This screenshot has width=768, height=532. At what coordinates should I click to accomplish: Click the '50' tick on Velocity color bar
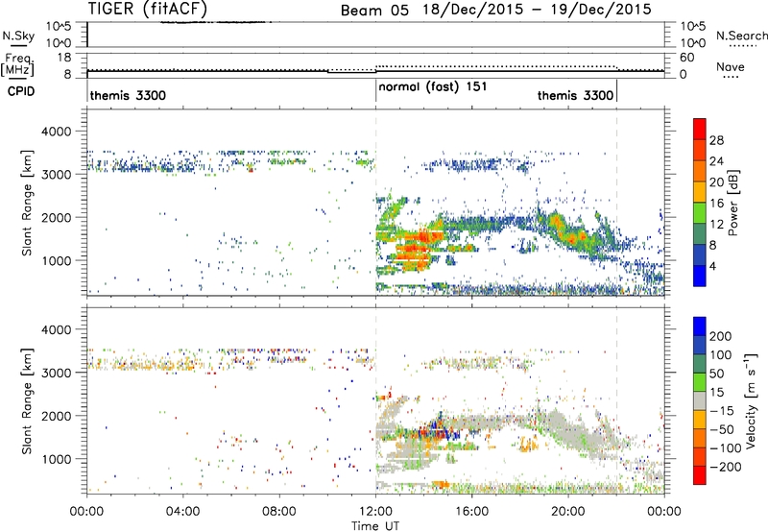717,374
